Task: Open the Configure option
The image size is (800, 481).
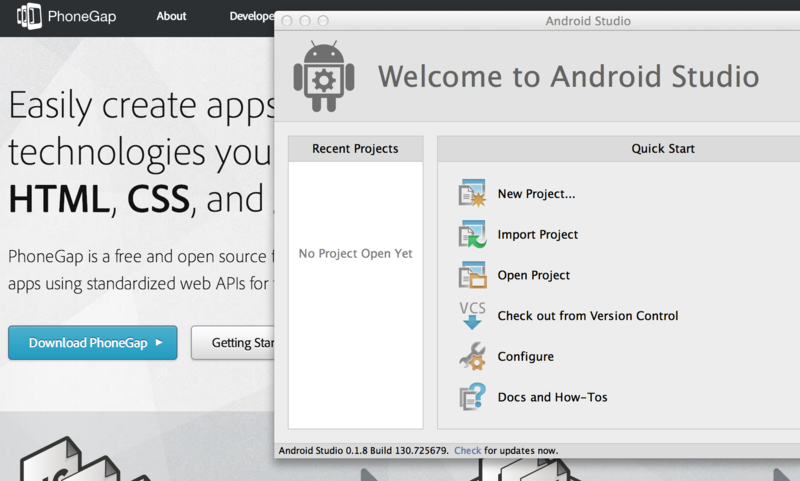Action: pyautogui.click(x=526, y=357)
